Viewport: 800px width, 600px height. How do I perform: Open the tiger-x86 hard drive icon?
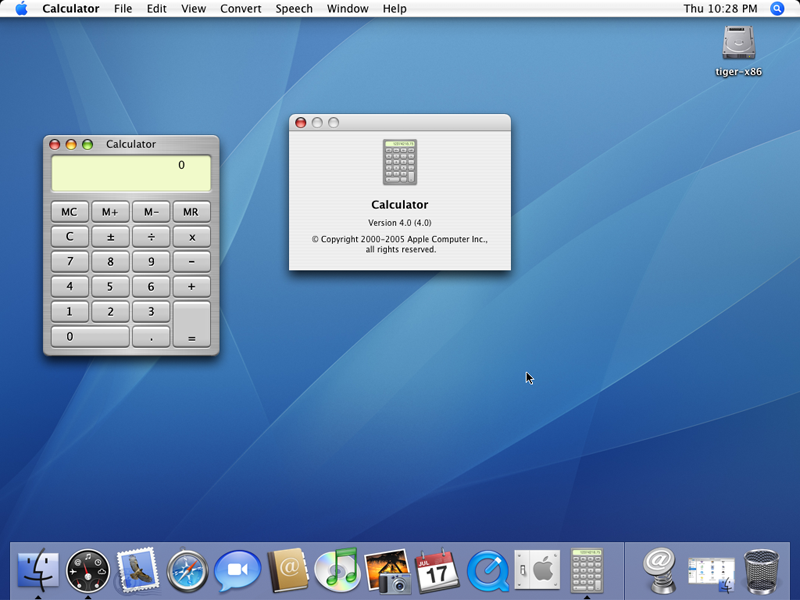click(738, 43)
